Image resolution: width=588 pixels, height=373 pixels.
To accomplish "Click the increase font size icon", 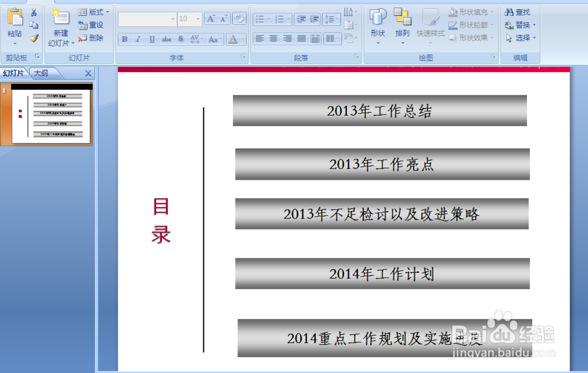I will tap(211, 18).
